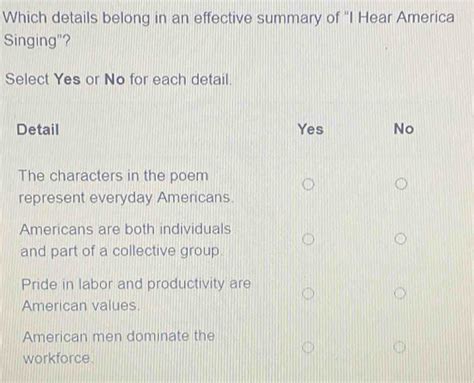Select No for characters represent everyday Americans
The image size is (474, 383).
pos(401,184)
